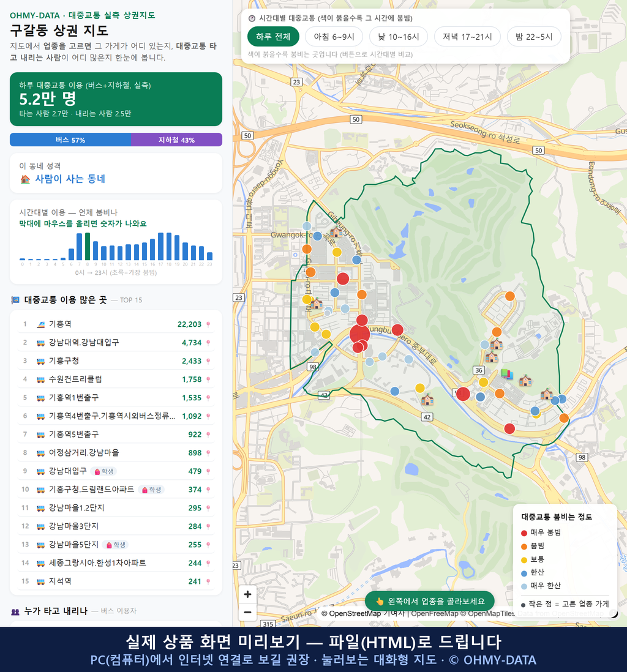Viewport: 627px width, 672px height.
Task: Select the 강남대입구 list row
Action: tap(116, 471)
